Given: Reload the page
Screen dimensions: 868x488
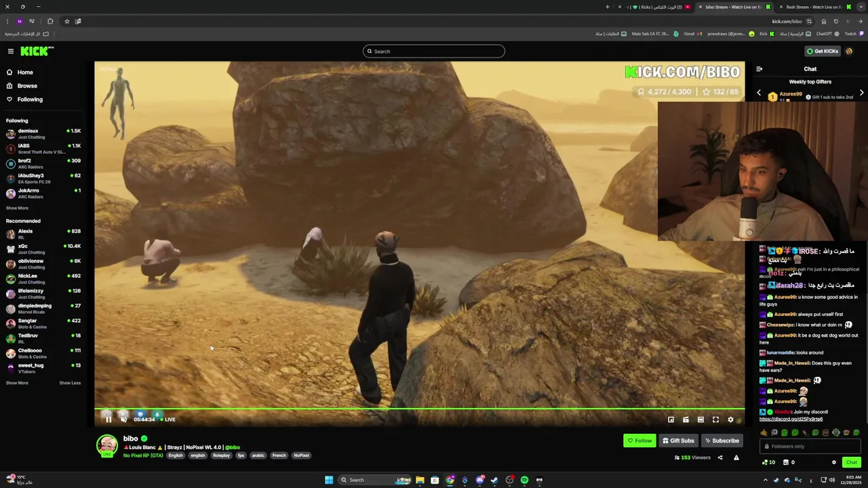Looking at the screenshot, I should pyautogui.click(x=835, y=21).
